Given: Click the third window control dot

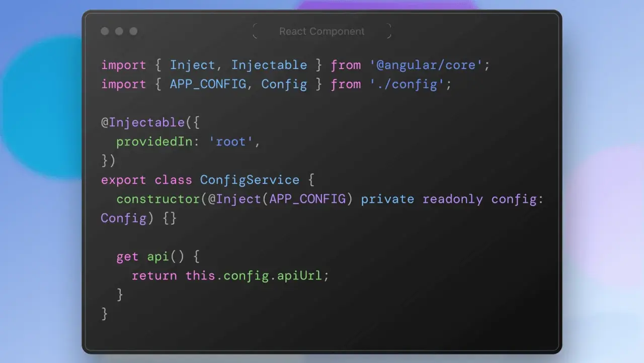Looking at the screenshot, I should point(133,31).
